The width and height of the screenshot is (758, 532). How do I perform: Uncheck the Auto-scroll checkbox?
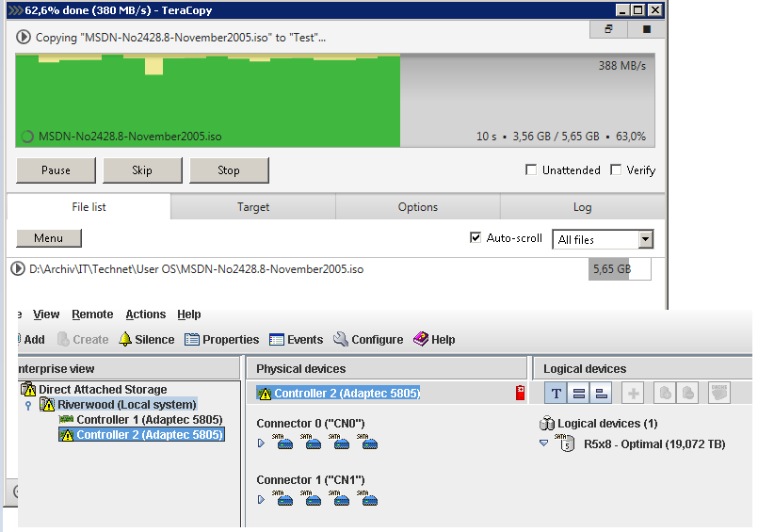[476, 237]
